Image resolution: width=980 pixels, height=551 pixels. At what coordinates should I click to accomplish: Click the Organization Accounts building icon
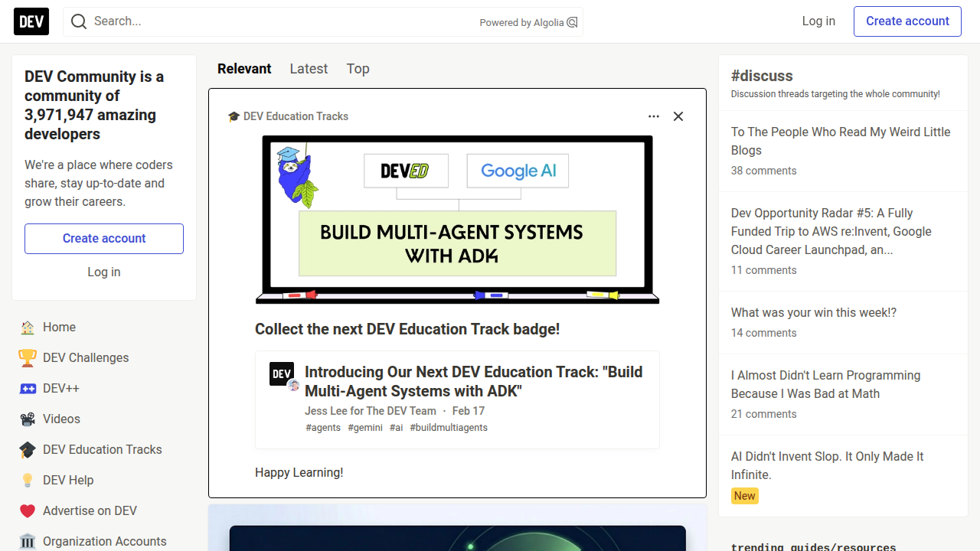pos(28,542)
